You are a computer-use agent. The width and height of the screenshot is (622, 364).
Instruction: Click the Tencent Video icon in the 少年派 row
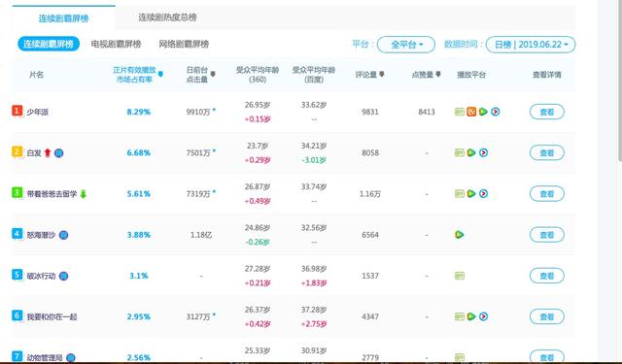tap(483, 112)
